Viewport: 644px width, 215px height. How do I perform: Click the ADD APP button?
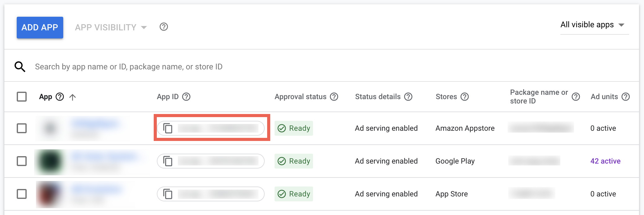(40, 27)
